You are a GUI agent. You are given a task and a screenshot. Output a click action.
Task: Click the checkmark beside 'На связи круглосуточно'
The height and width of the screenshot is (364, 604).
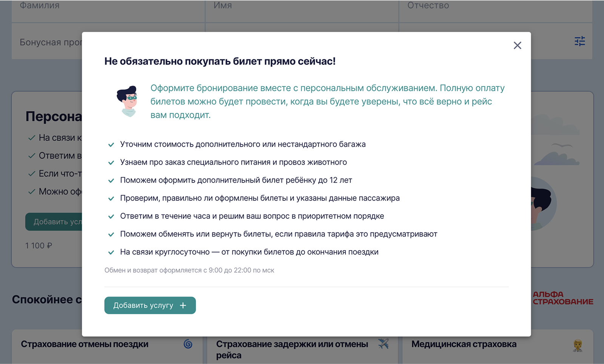point(111,252)
